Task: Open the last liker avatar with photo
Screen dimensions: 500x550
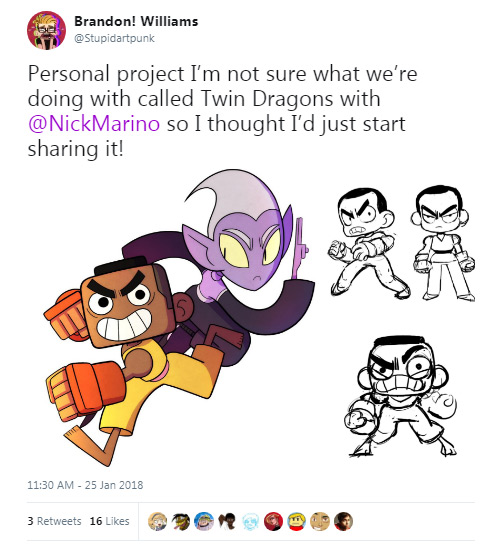Action: [x=343, y=521]
